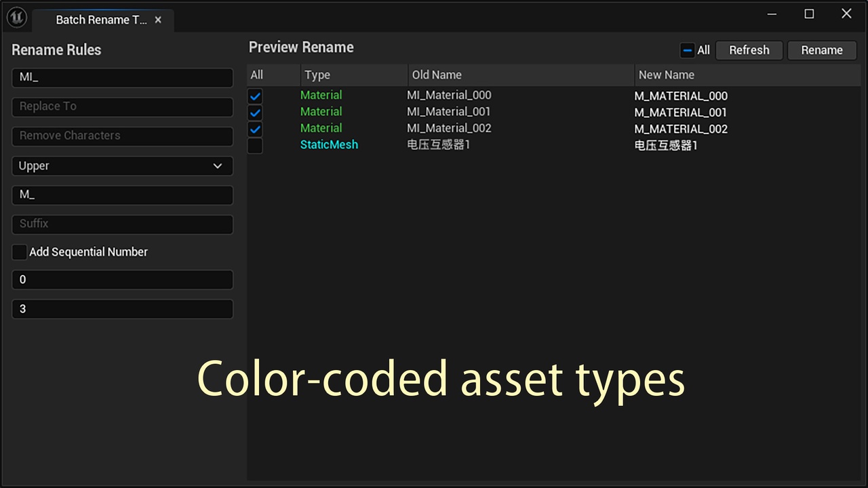The height and width of the screenshot is (488, 868).
Task: Click the Type column header
Action: point(354,75)
